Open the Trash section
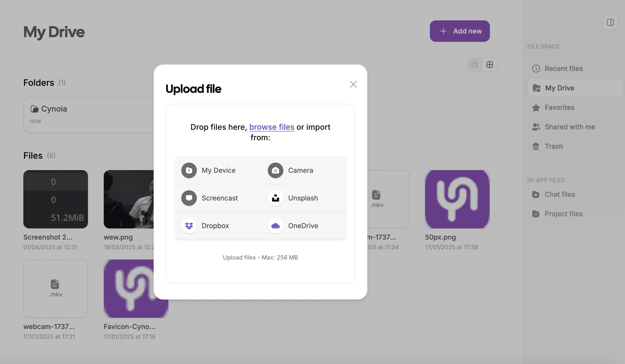 (554, 146)
